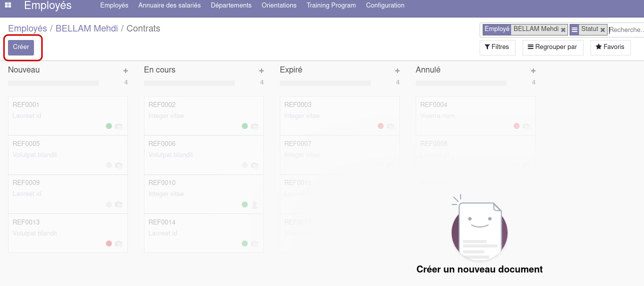
Task: Open the REF0005 contract card
Action: pyautogui.click(x=68, y=154)
